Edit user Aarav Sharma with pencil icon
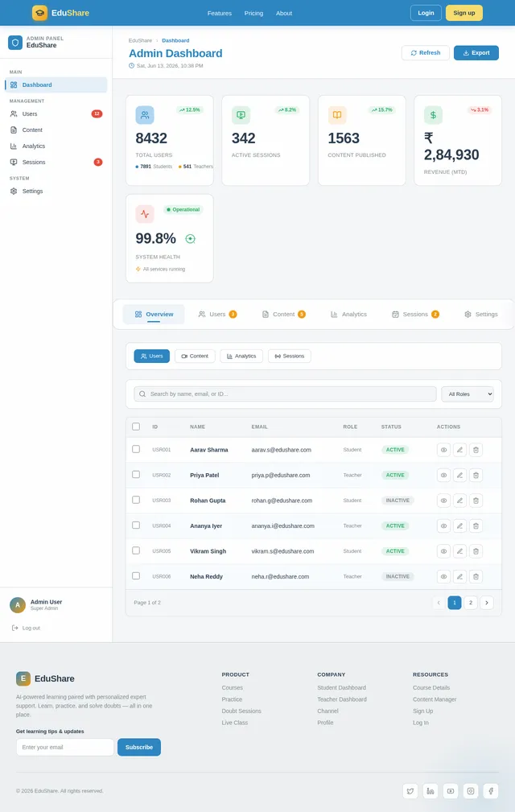This screenshot has width=515, height=812. tap(459, 450)
